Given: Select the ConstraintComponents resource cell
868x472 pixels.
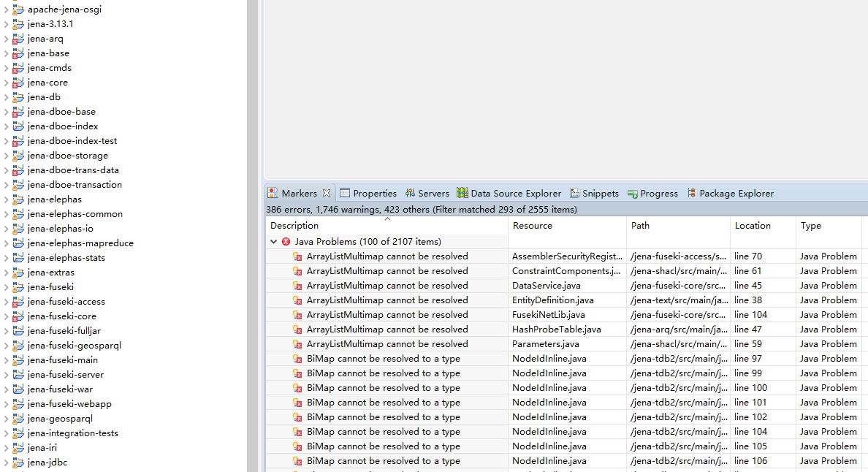Looking at the screenshot, I should click(x=566, y=271).
